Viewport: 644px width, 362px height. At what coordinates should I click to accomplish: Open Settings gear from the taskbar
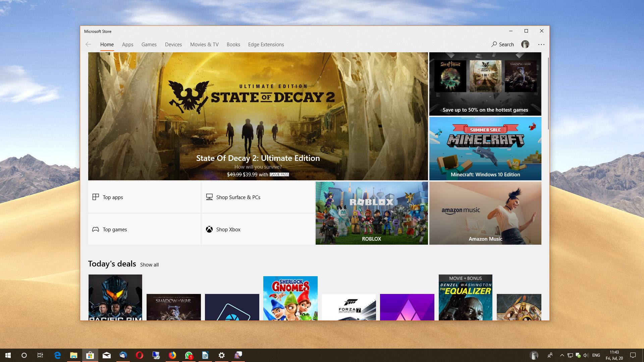click(222, 355)
